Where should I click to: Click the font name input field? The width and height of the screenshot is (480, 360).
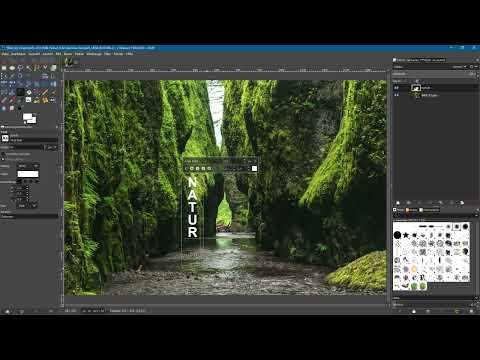coord(33,140)
